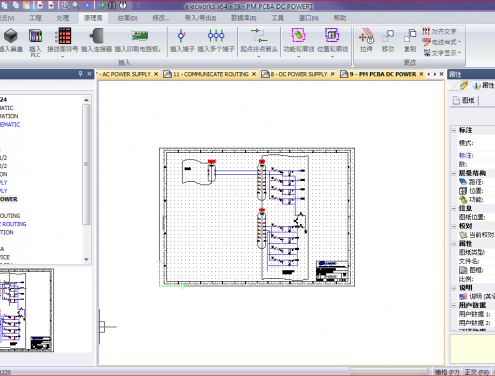Screen dimensions: 495x376
Task: Click the Copy tool icon
Action: coord(410,36)
